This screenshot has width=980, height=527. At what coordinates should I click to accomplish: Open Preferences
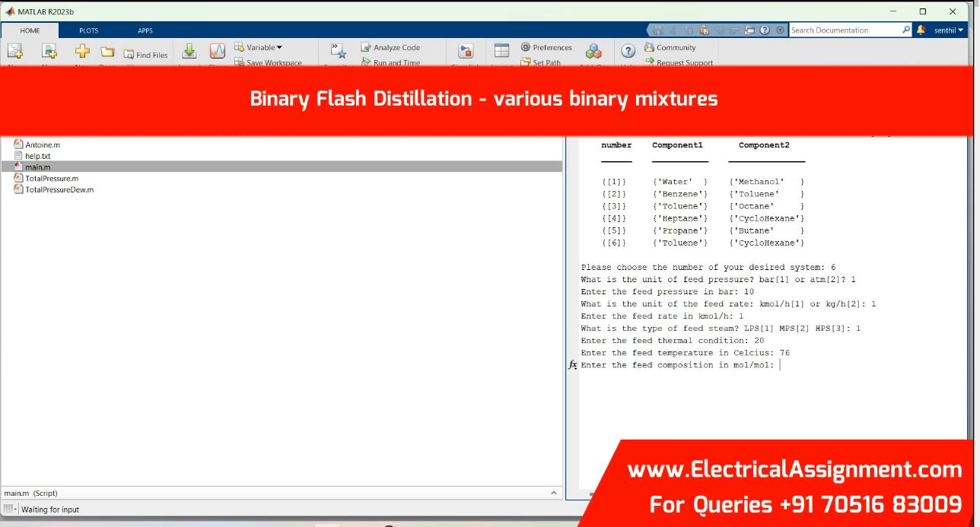[546, 47]
